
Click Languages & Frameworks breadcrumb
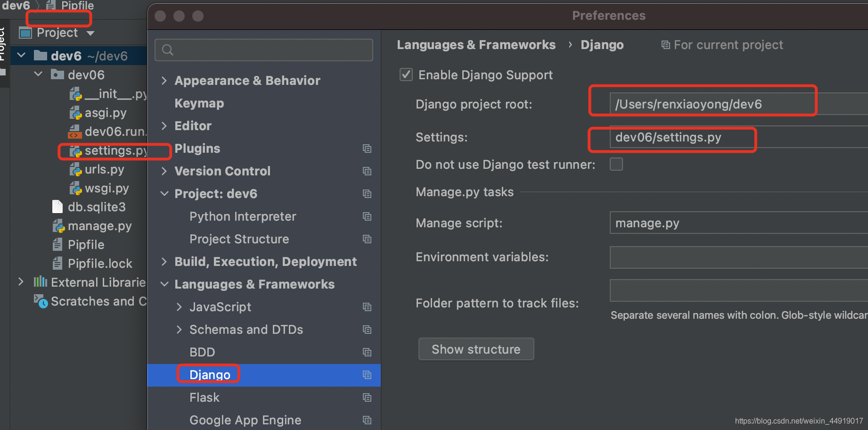point(476,45)
